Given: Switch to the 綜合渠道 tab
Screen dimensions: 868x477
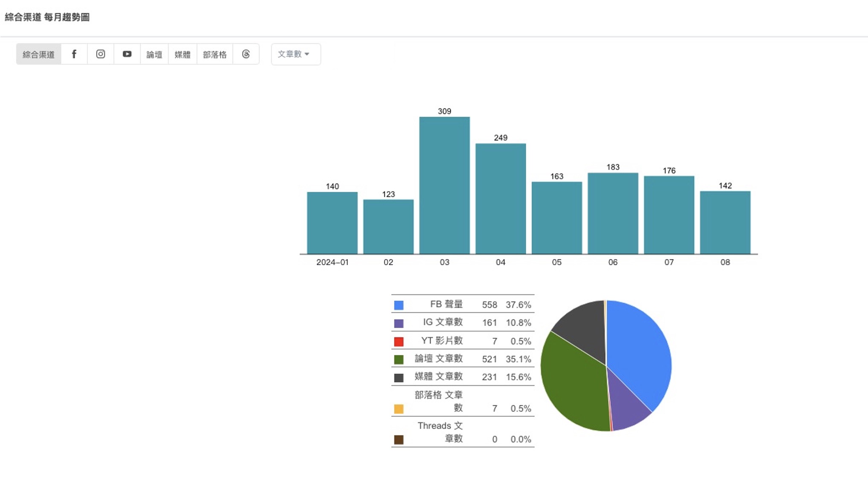Looking at the screenshot, I should (x=38, y=54).
